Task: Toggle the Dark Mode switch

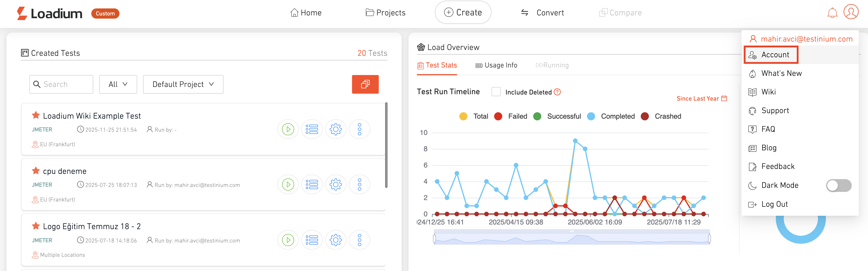Action: point(838,186)
